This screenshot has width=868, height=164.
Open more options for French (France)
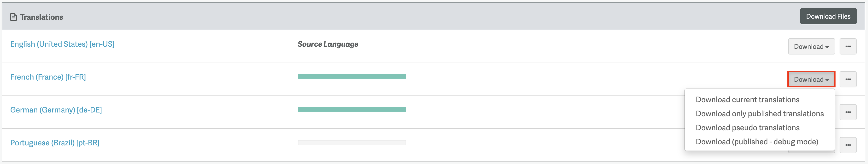[x=848, y=79]
